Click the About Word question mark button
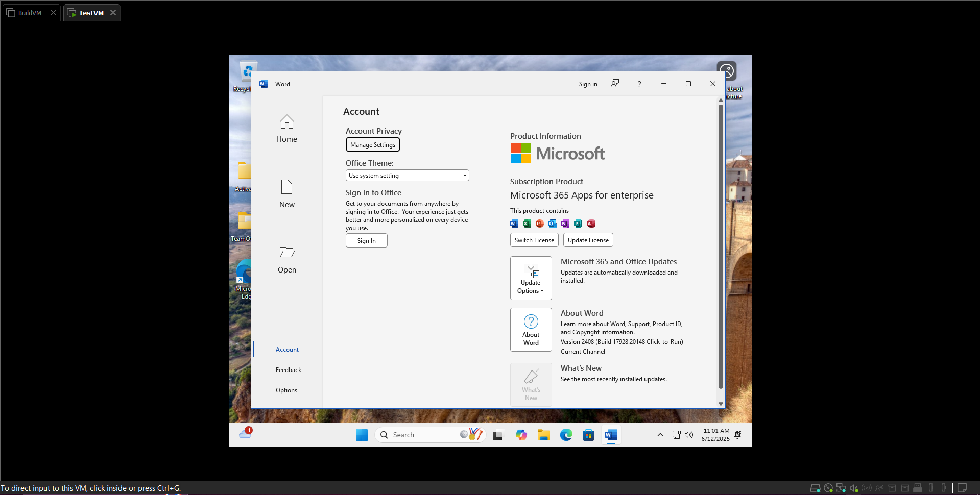980x495 pixels. (531, 330)
